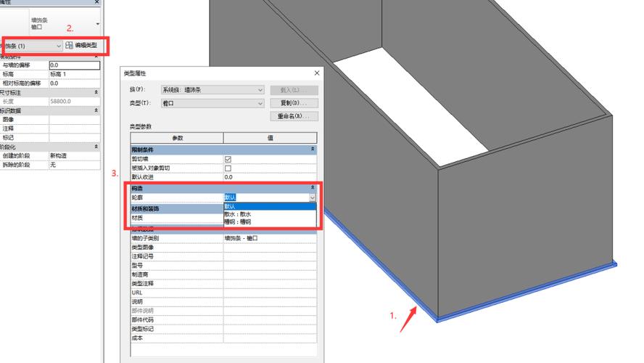Choose 默认 from the profile list
The image size is (644, 363).
click(270, 206)
